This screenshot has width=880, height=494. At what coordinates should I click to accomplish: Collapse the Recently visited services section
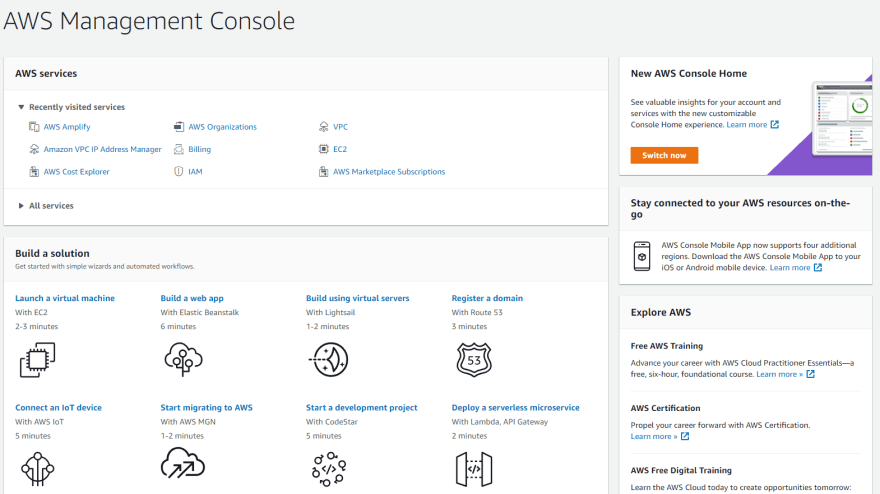click(21, 107)
